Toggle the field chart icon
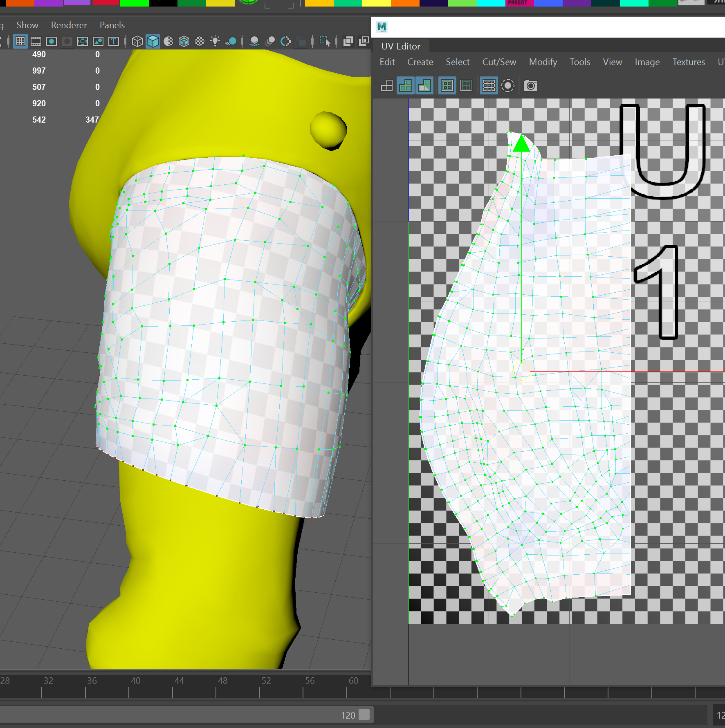This screenshot has height=728, width=725. click(x=83, y=41)
